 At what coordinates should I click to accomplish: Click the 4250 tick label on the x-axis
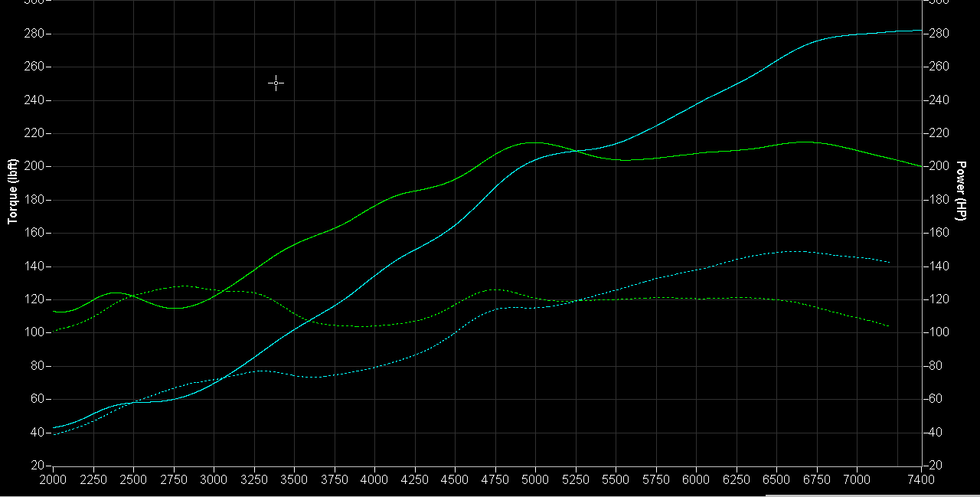[x=415, y=479]
